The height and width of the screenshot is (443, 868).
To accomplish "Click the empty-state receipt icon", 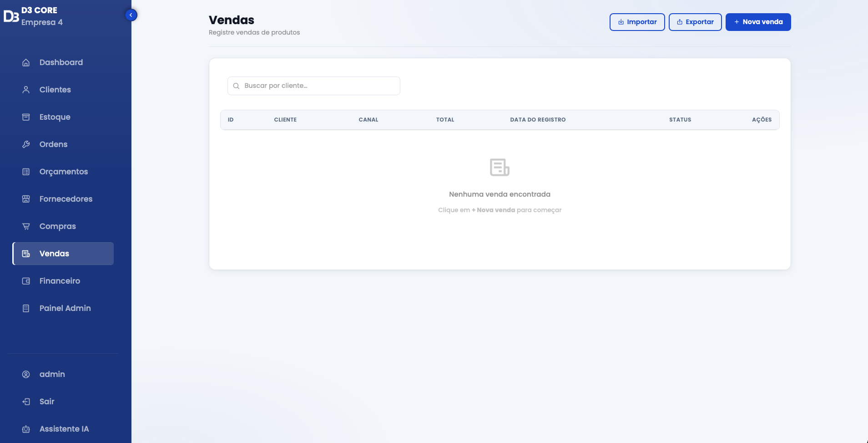I will (500, 167).
